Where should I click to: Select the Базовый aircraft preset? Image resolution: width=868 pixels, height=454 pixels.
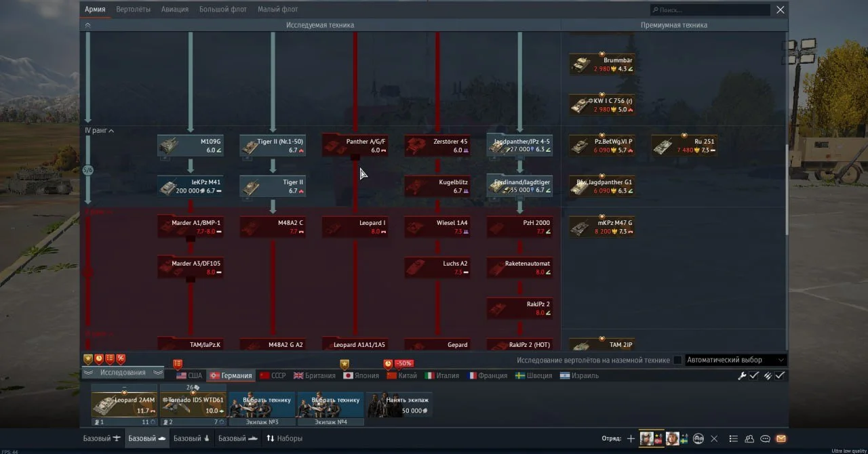tap(102, 438)
